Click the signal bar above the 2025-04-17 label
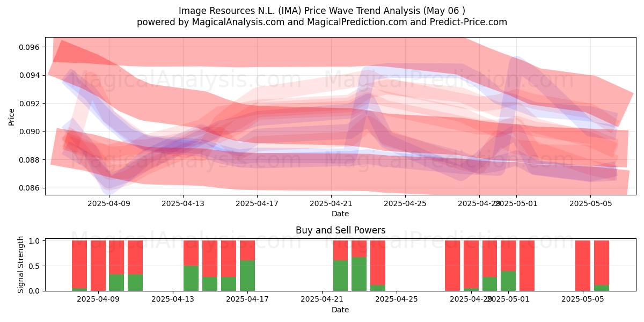Viewport: 644px width, 322px height. [x=247, y=266]
